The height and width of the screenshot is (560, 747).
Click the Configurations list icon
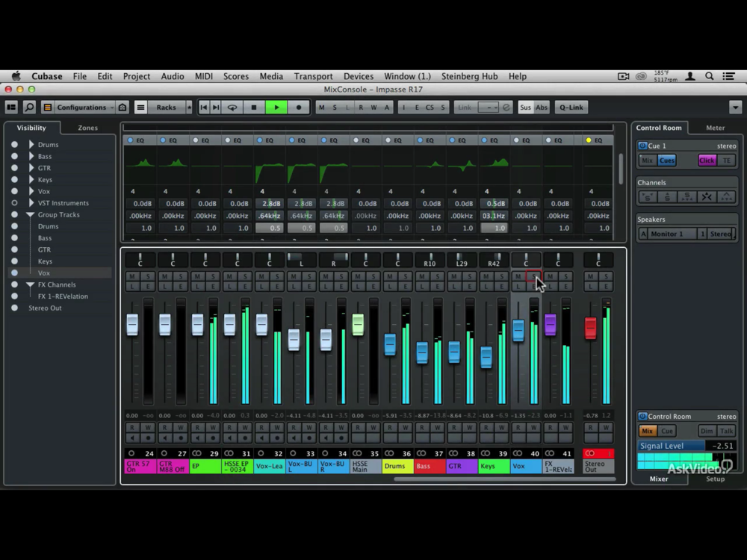[x=48, y=107]
